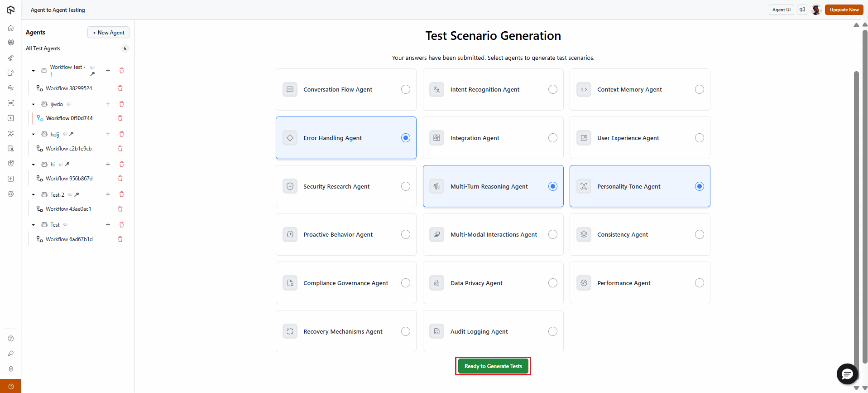The width and height of the screenshot is (868, 393).
Task: Deselect the Error Handling Agent radio button
Action: coord(405,138)
